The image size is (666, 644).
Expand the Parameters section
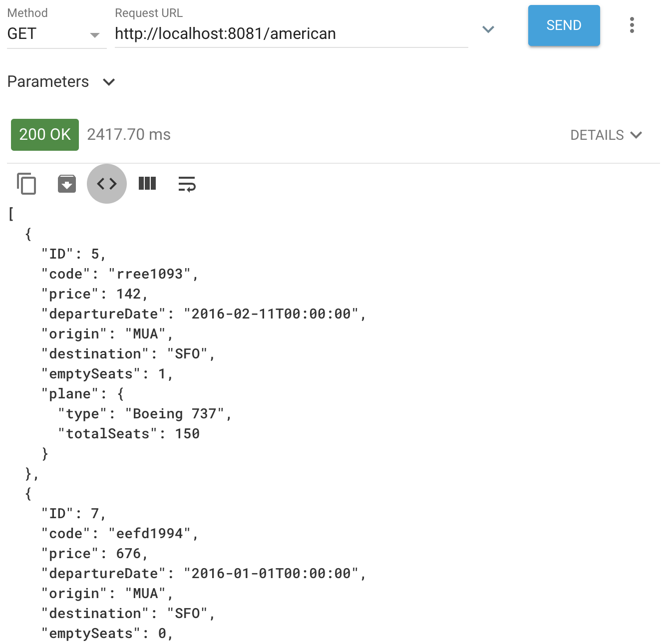pos(61,82)
